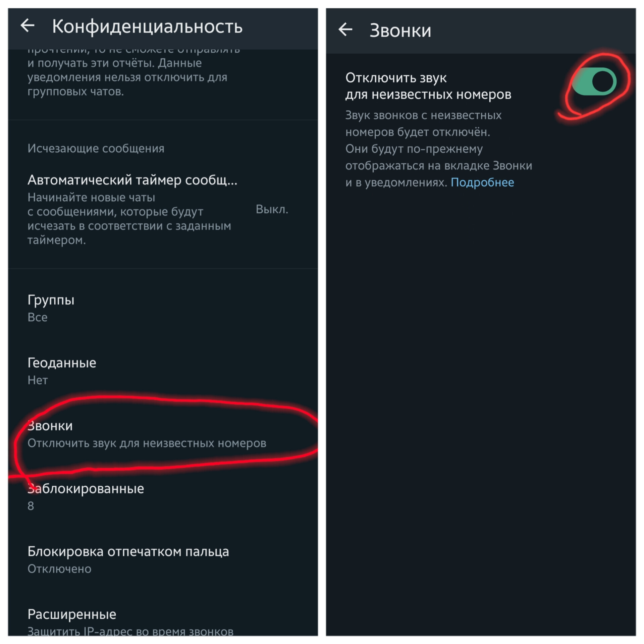Open Автоматический таймер сообщений setting
Image resolution: width=644 pixels, height=644 pixels.
(132, 180)
